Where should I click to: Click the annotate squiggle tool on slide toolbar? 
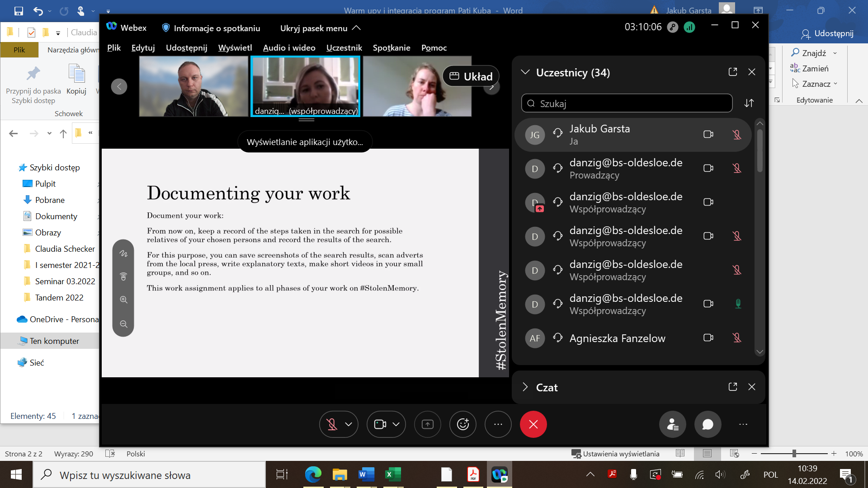123,253
